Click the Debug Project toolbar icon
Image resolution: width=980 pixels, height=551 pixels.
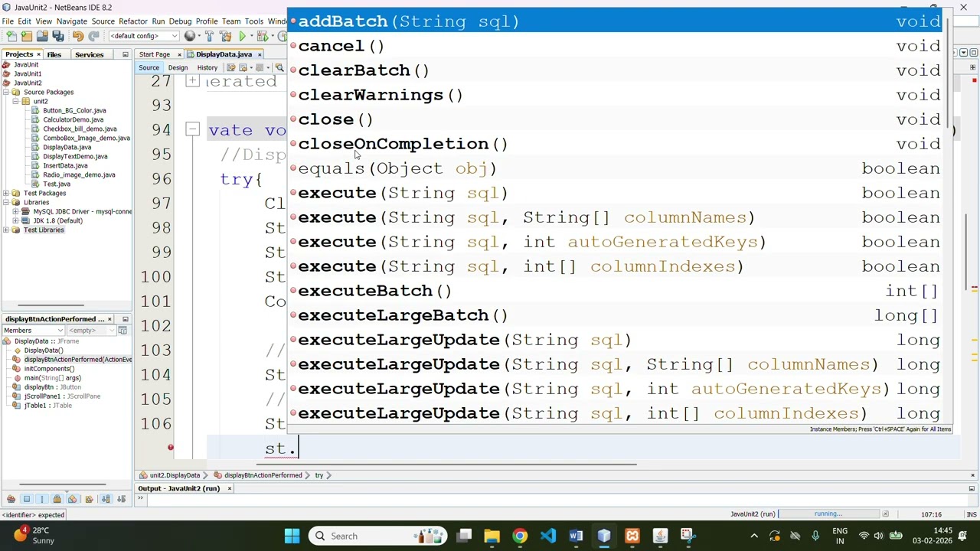[262, 36]
